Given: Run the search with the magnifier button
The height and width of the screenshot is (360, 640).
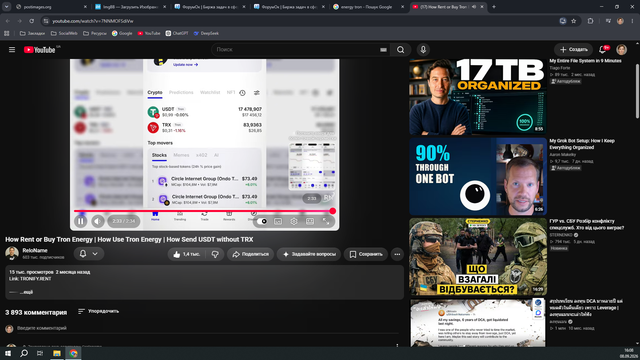Looking at the screenshot, I should pos(400,50).
